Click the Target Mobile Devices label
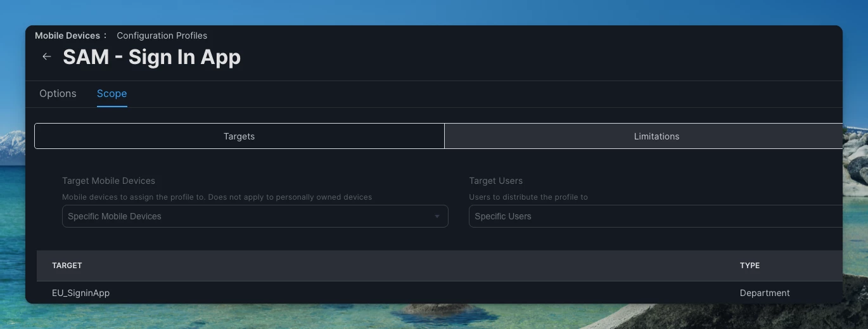Screen dimensions: 868x329 pos(108,181)
